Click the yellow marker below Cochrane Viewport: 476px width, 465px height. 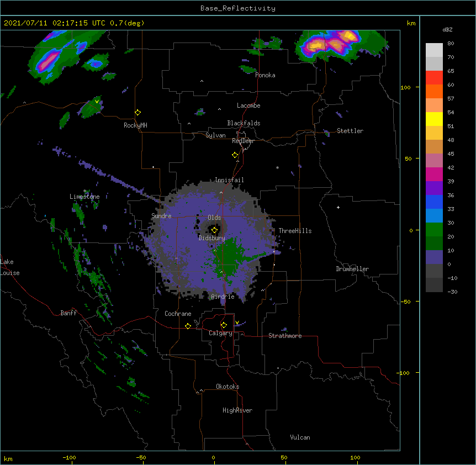click(x=188, y=326)
